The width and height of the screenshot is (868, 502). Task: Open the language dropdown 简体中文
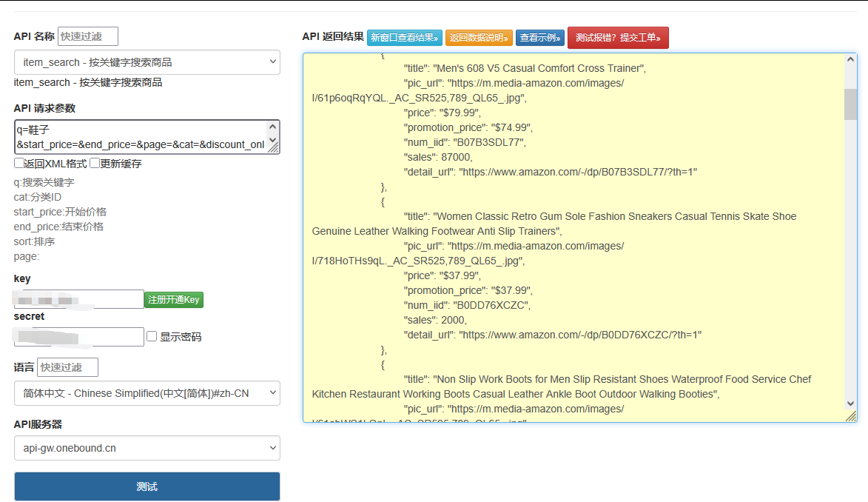(147, 393)
